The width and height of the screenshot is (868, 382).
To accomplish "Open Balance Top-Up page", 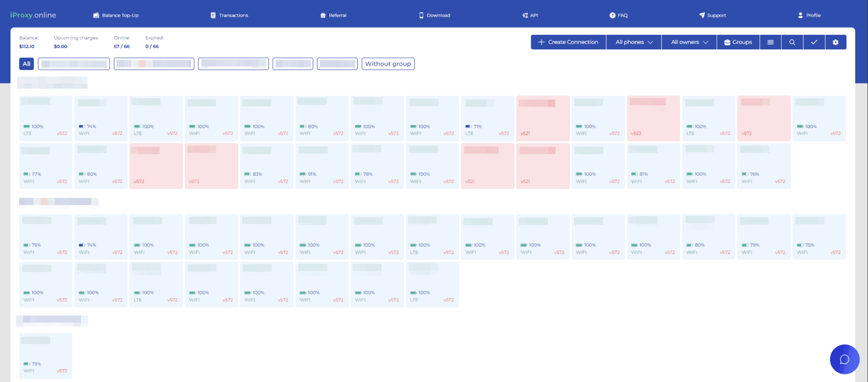I will 116,15.
